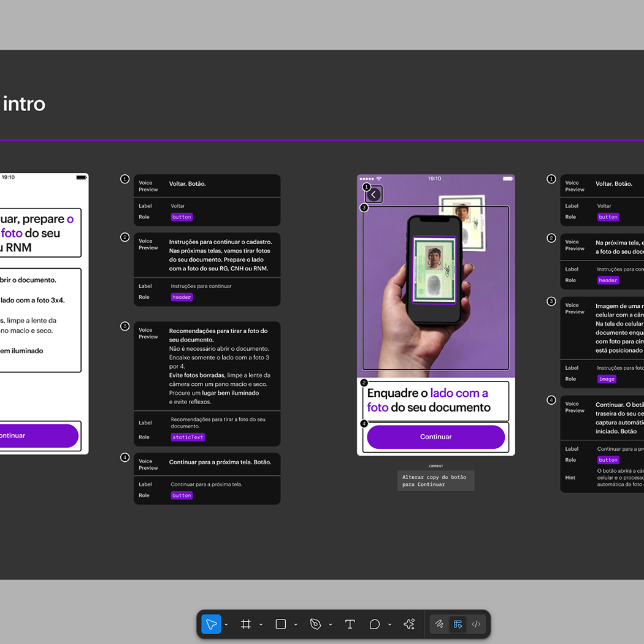Select the Frame tool

[247, 624]
